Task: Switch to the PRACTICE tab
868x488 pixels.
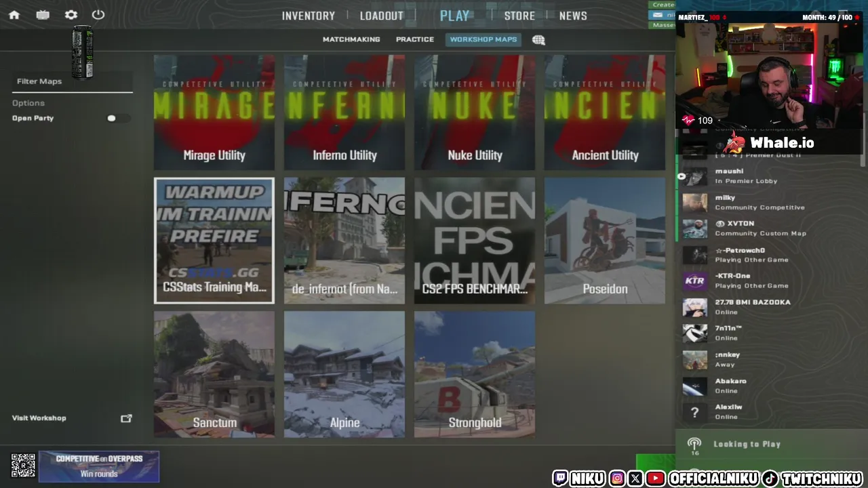Action: pos(415,39)
